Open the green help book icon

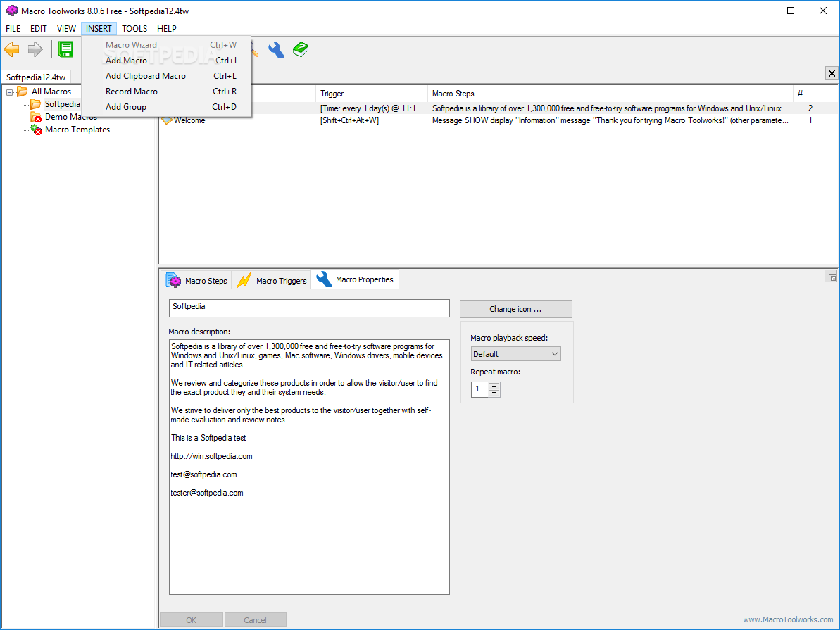tap(301, 49)
